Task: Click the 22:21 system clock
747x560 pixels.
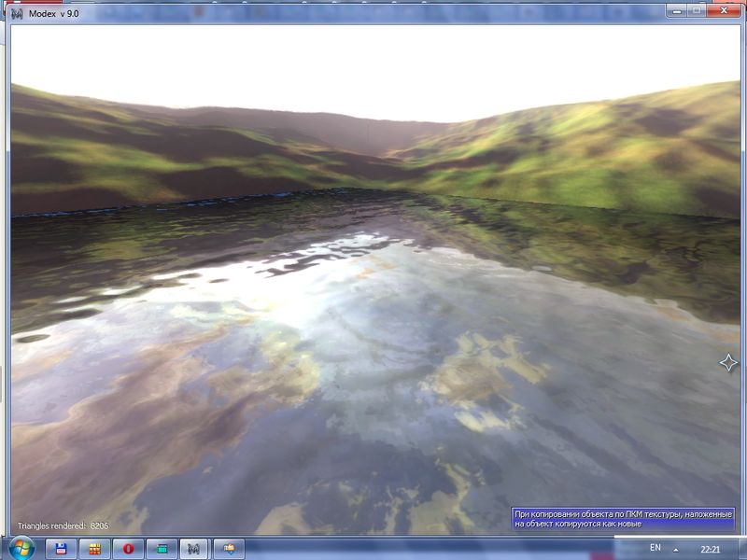Action: point(710,549)
